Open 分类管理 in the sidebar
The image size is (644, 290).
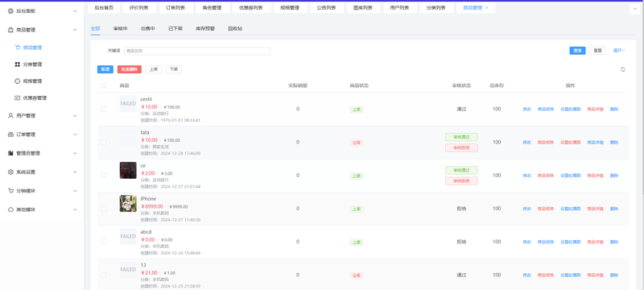coord(32,64)
